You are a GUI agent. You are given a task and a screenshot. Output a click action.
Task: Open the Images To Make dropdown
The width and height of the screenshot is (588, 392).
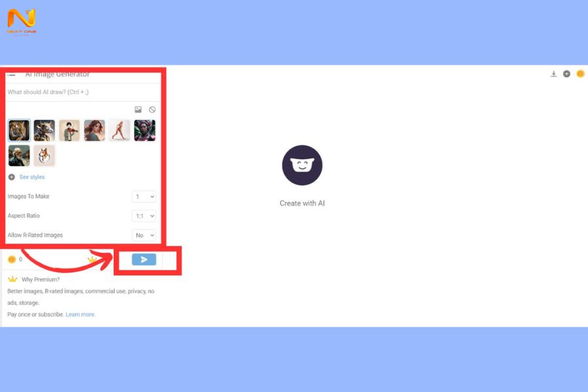tap(144, 197)
